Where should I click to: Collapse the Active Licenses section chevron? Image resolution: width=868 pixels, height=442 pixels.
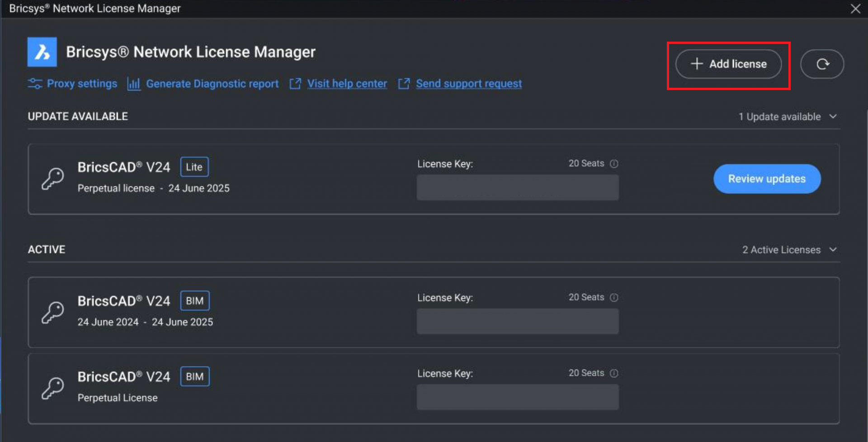(x=833, y=250)
